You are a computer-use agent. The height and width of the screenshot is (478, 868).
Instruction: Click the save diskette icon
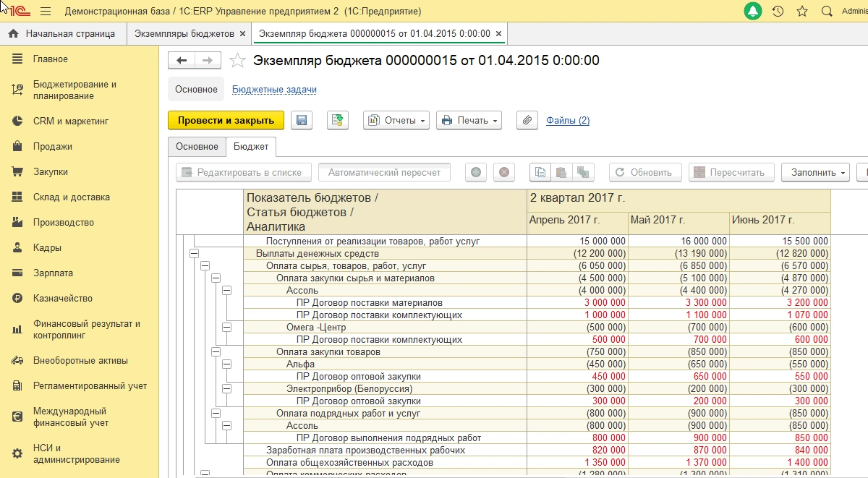[302, 121]
